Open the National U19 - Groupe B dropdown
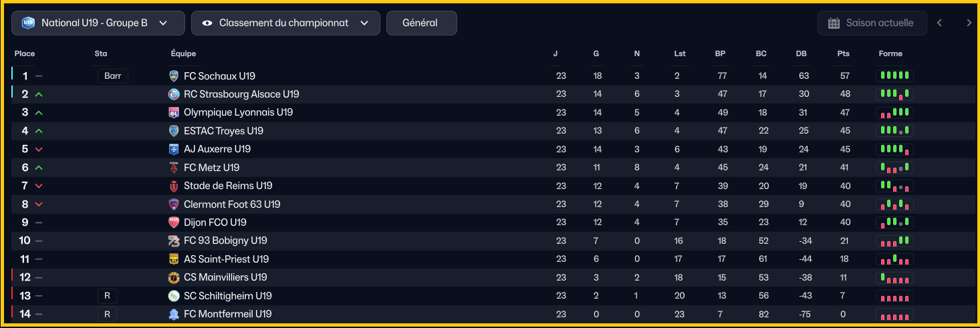This screenshot has width=980, height=328. pos(98,23)
